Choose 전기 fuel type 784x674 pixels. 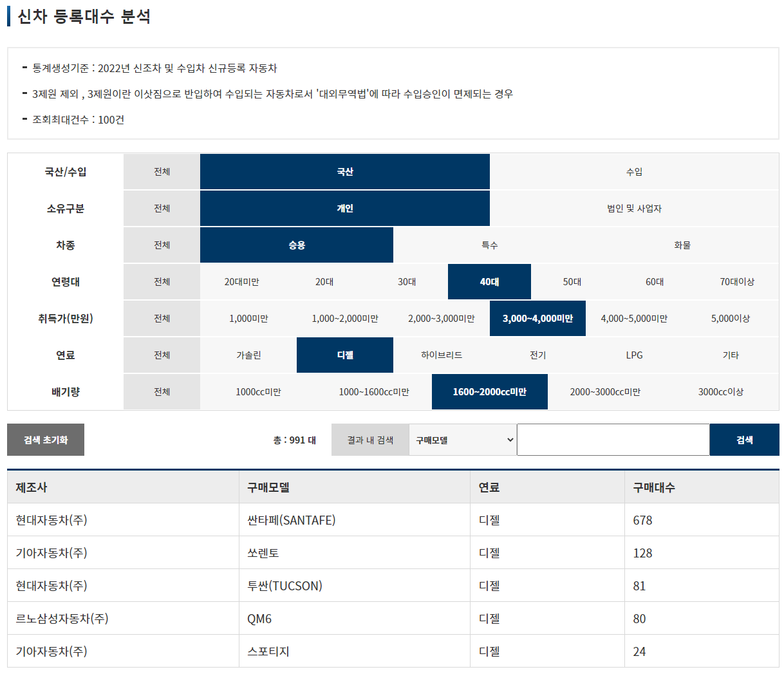(537, 355)
